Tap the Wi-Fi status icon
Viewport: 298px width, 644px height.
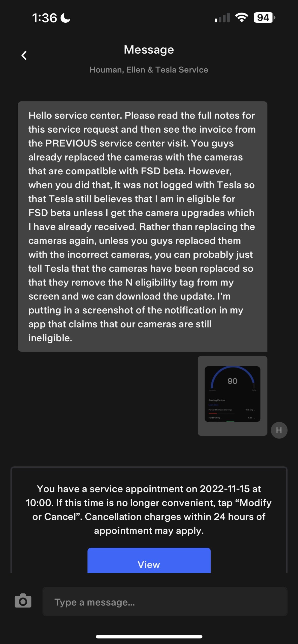point(242,18)
